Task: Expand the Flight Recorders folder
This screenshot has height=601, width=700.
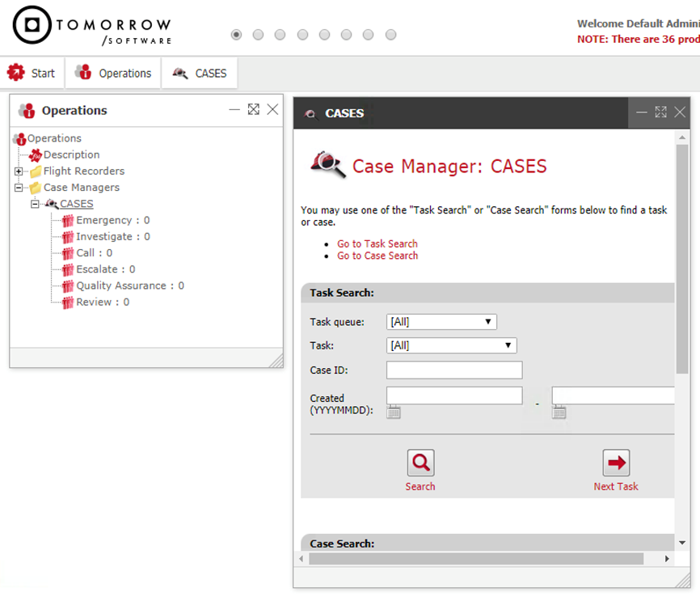Action: [x=19, y=171]
